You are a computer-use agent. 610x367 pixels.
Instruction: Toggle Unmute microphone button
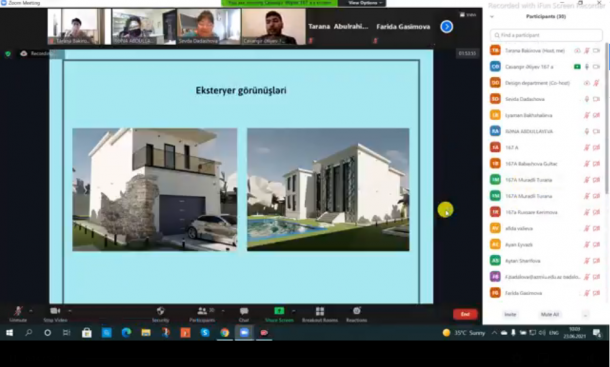click(18, 311)
